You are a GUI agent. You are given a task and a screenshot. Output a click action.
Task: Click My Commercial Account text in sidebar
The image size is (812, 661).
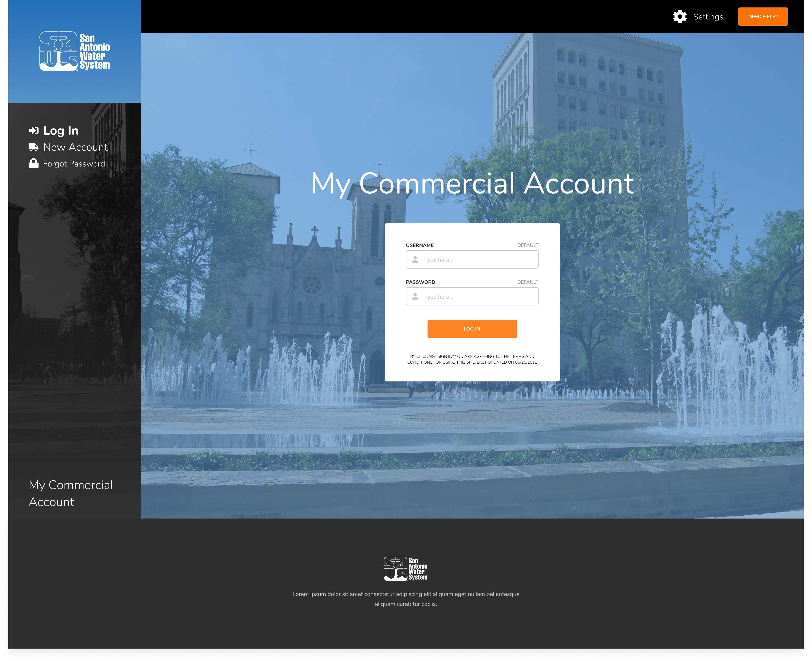(x=71, y=493)
